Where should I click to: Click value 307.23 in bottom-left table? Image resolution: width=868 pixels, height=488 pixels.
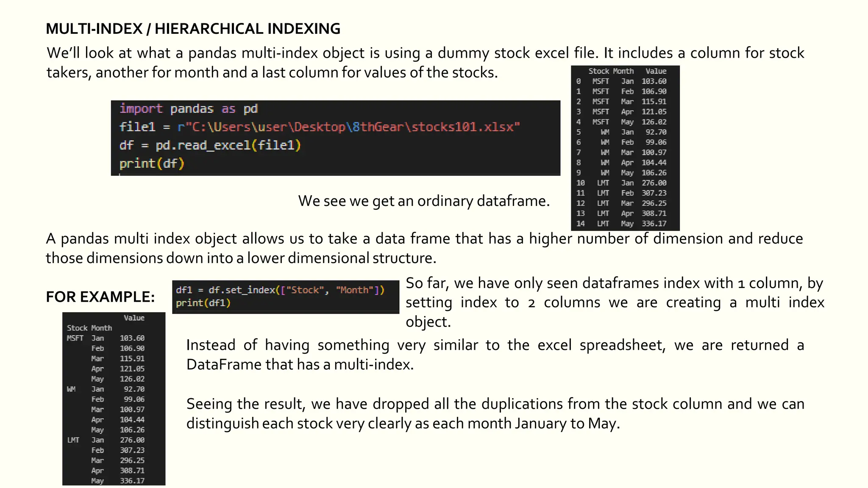[132, 450]
